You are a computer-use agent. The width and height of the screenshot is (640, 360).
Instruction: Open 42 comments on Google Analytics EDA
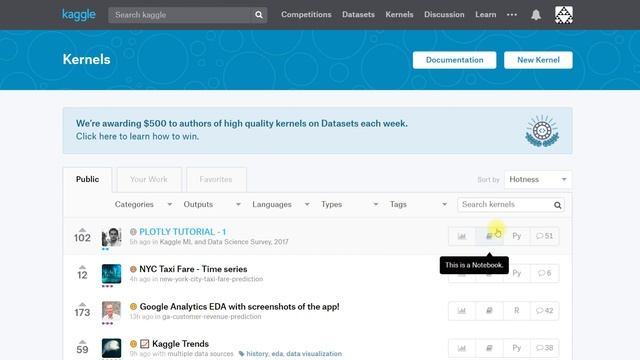pyautogui.click(x=544, y=311)
